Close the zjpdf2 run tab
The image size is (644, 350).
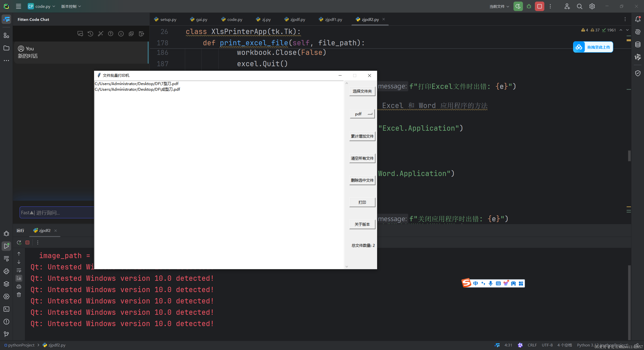pyautogui.click(x=56, y=230)
